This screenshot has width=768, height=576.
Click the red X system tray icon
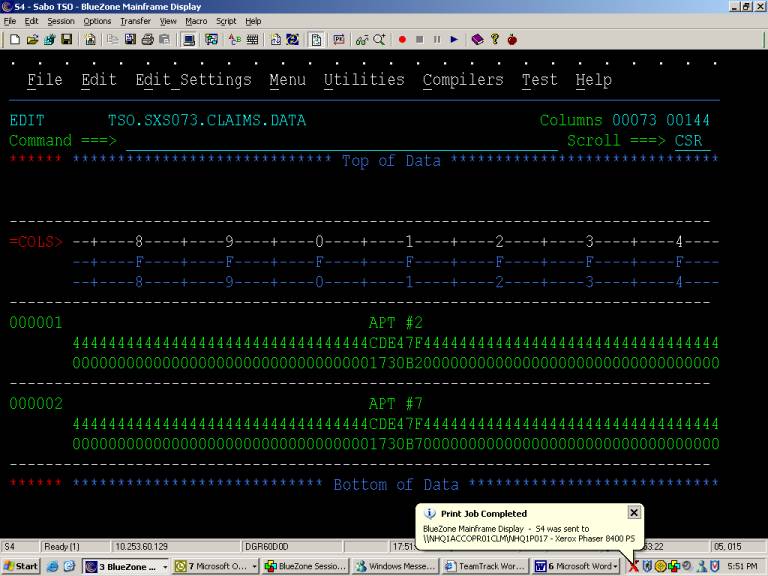pos(634,566)
